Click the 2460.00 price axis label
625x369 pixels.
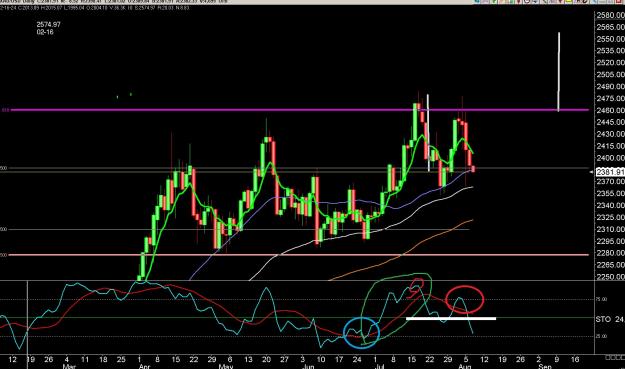point(610,110)
